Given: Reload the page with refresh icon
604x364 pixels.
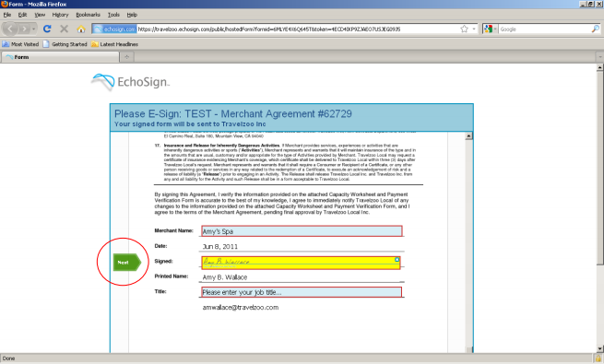Looking at the screenshot, I should (x=47, y=29).
